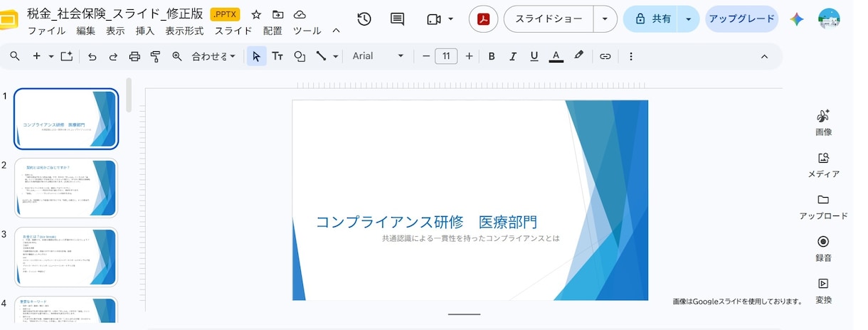Select slide 3 thumbnail
Image resolution: width=868 pixels, height=330 pixels.
tap(66, 257)
